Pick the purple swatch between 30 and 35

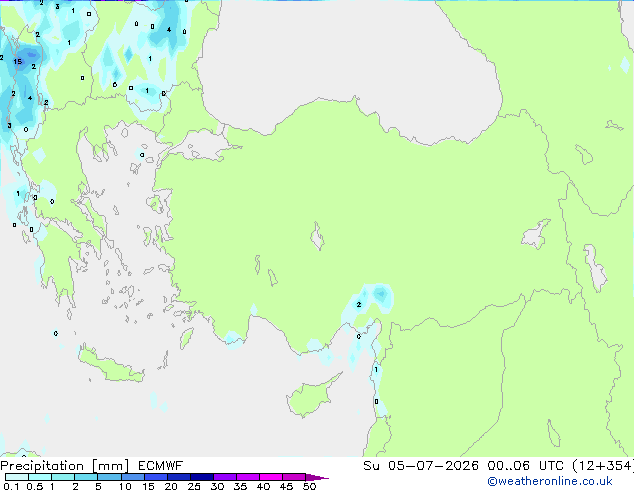point(225,477)
